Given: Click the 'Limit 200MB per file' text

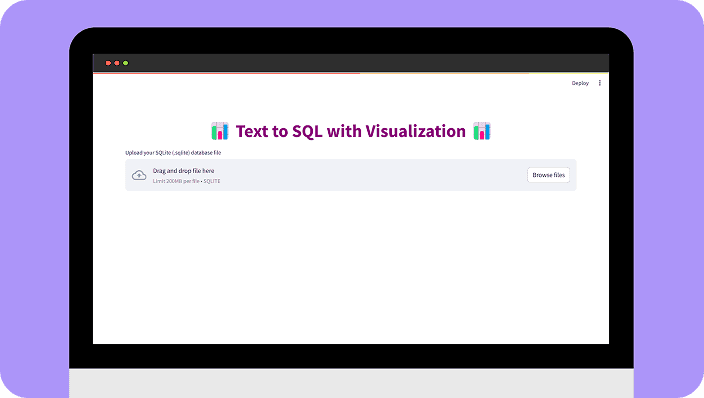Looking at the screenshot, I should coord(176,181).
